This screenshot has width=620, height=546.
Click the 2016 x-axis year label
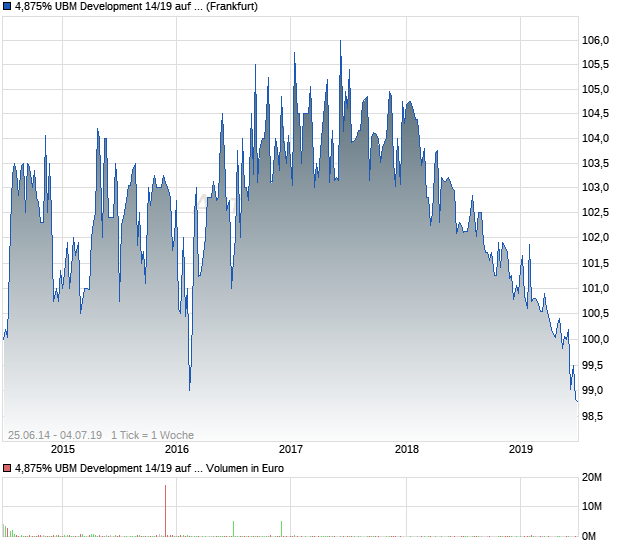(x=177, y=449)
